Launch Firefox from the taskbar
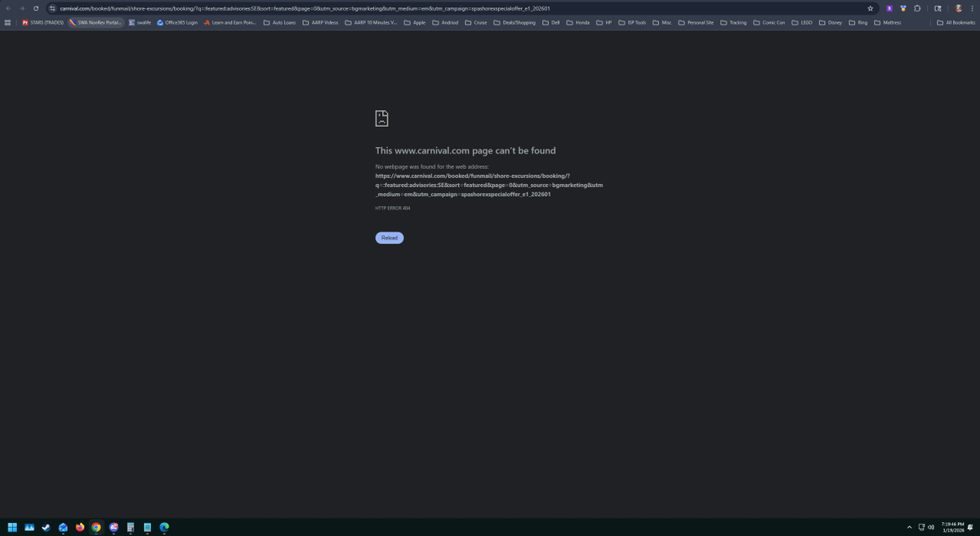The image size is (980, 536). (80, 527)
